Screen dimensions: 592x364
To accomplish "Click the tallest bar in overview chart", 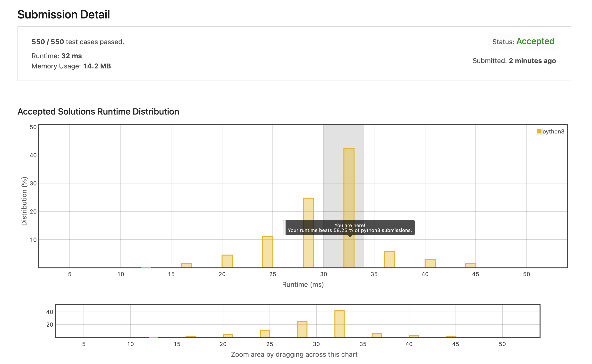I will pyautogui.click(x=339, y=323).
